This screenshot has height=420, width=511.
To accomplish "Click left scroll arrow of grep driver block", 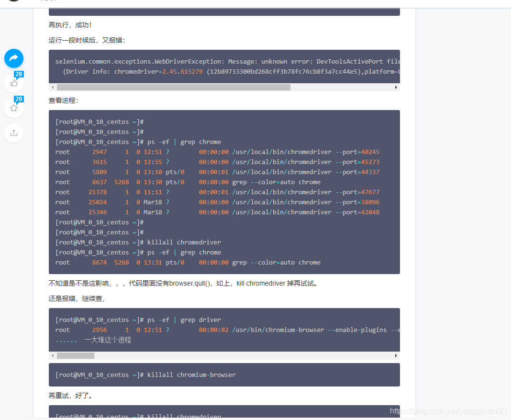I will (53, 355).
